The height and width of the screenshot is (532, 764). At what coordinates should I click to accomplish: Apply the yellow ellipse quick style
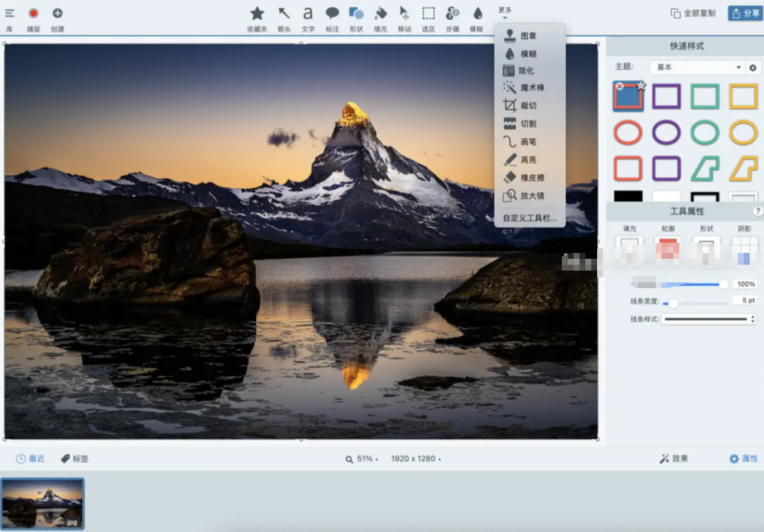tap(744, 132)
